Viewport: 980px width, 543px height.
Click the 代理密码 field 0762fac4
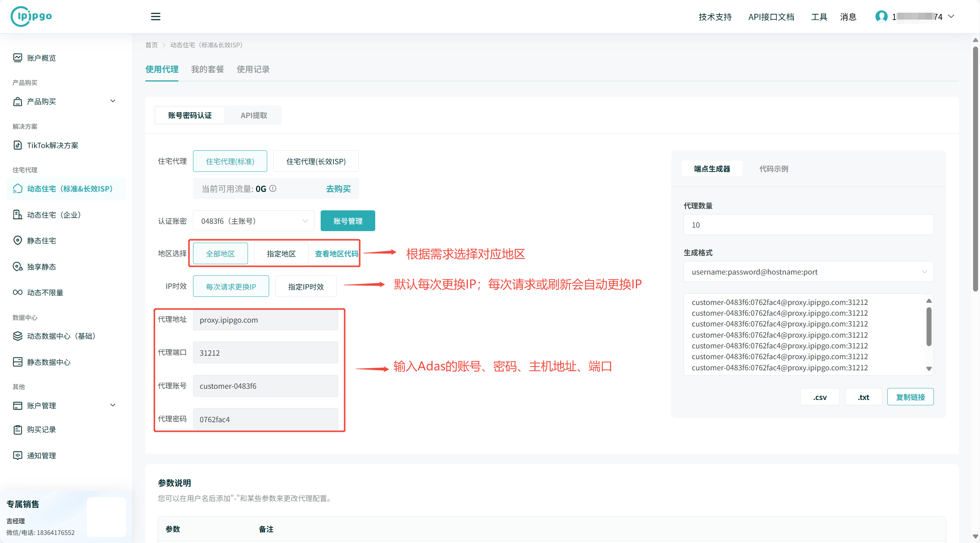pyautogui.click(x=265, y=419)
